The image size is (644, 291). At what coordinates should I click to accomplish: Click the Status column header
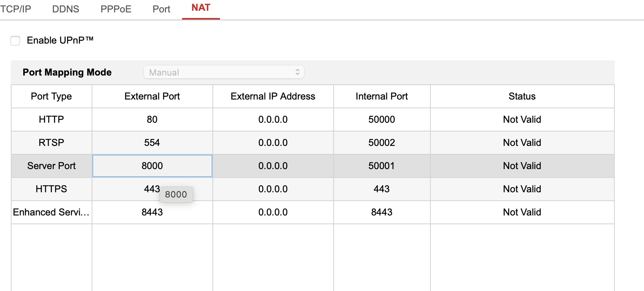[522, 96]
